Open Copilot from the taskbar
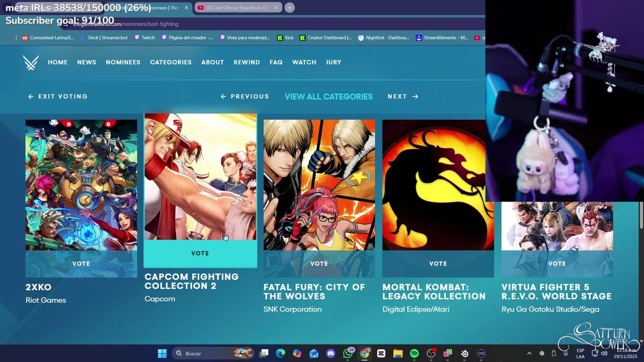Viewport: 644px width, 362px height. 297,353
